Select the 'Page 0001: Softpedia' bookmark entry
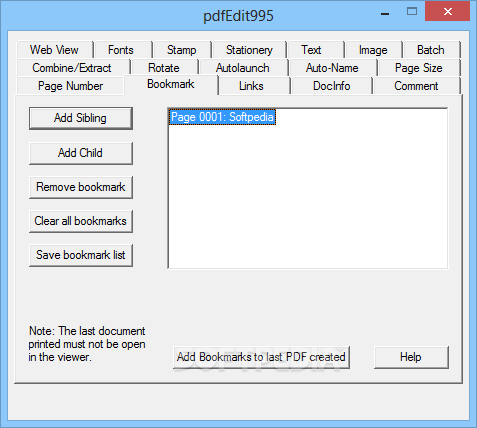This screenshot has height=428, width=477. click(x=222, y=117)
